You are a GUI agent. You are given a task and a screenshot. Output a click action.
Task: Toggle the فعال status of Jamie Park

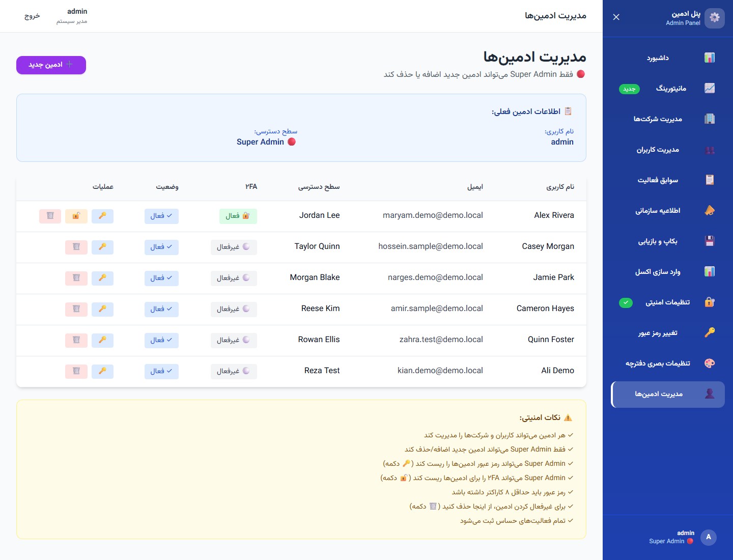161,278
